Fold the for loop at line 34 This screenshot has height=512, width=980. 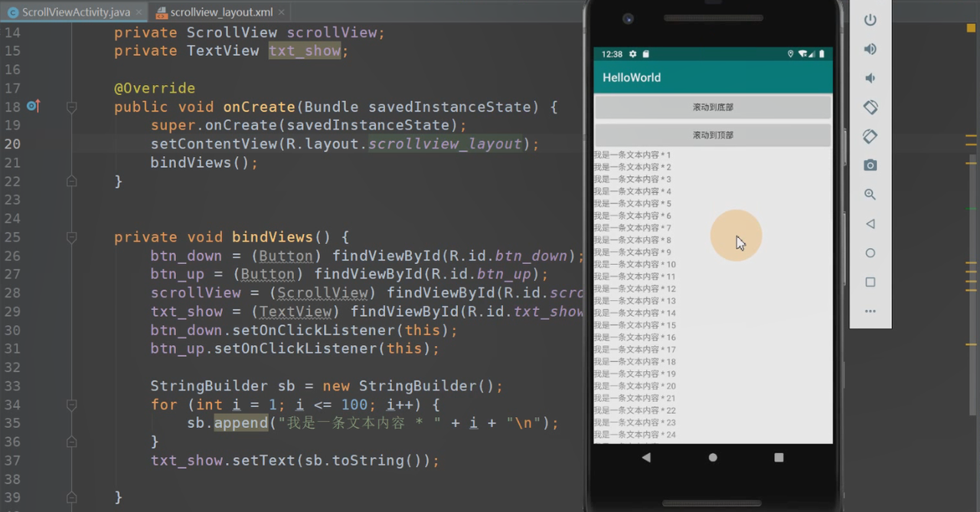(71, 405)
